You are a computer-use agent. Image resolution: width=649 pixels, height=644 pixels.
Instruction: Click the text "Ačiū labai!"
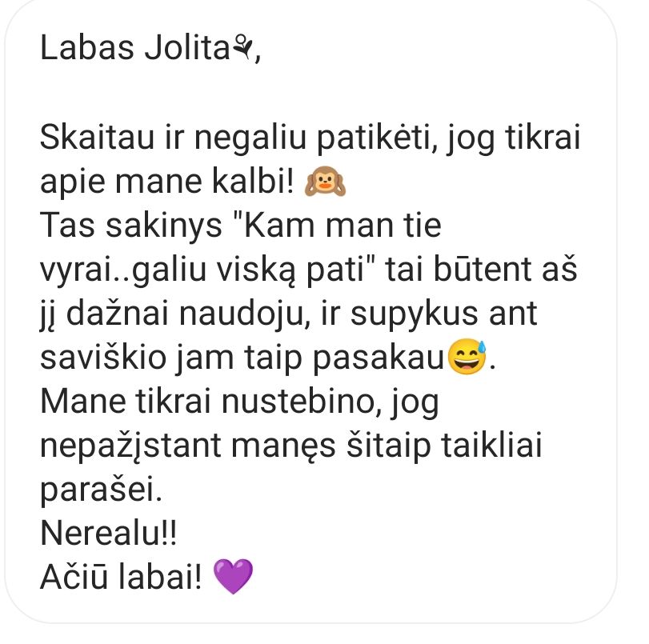point(121,577)
